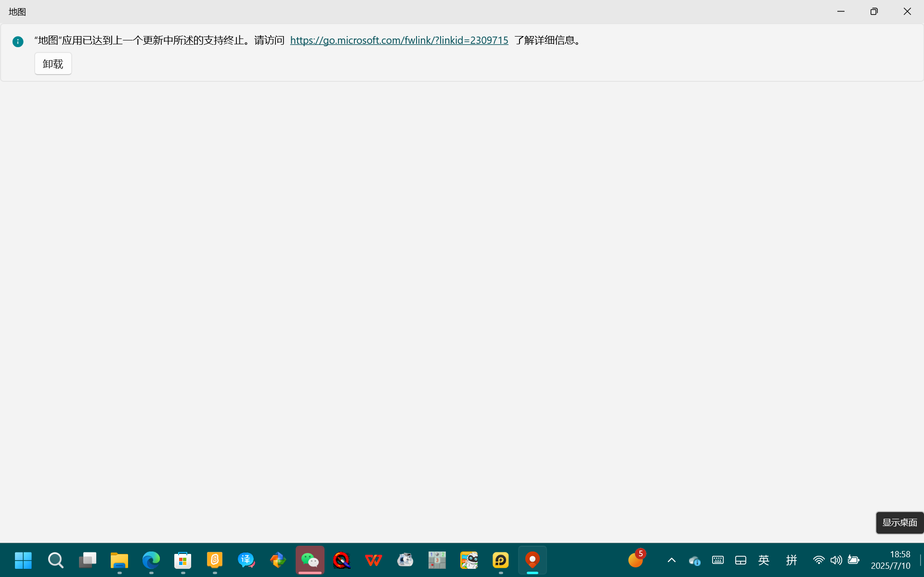Open taskbar Search magnifier
Viewport: 924px width, 577px height.
[x=55, y=560]
